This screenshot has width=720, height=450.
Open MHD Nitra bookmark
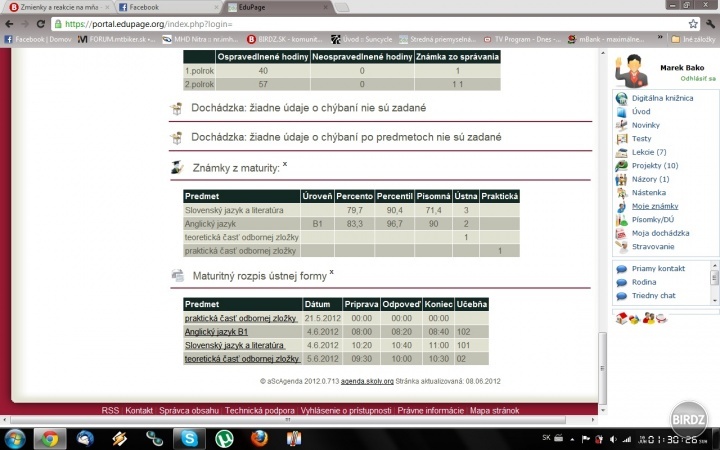201,39
